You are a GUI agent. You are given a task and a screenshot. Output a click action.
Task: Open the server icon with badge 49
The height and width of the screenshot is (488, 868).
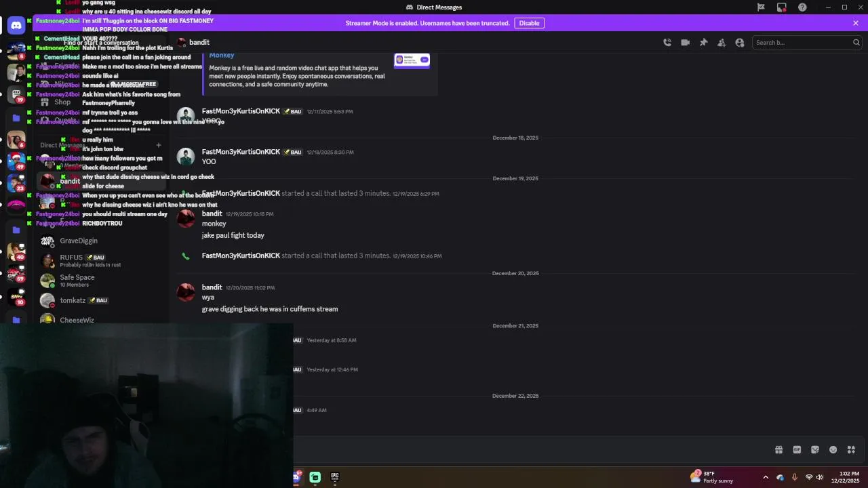click(x=16, y=161)
